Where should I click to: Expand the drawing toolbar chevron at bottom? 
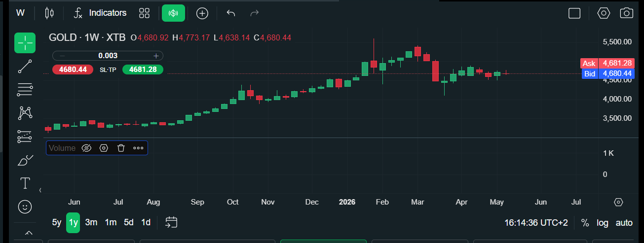pos(29,233)
